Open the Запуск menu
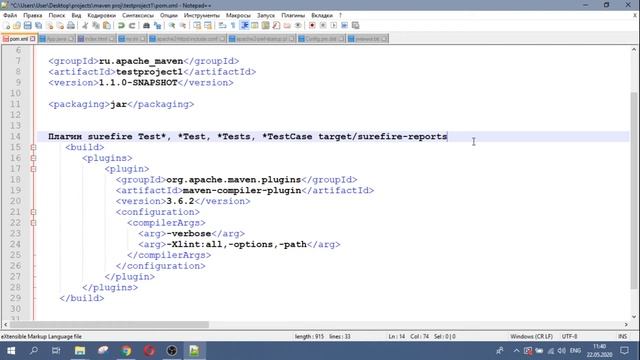The image size is (640, 360). coord(266,15)
